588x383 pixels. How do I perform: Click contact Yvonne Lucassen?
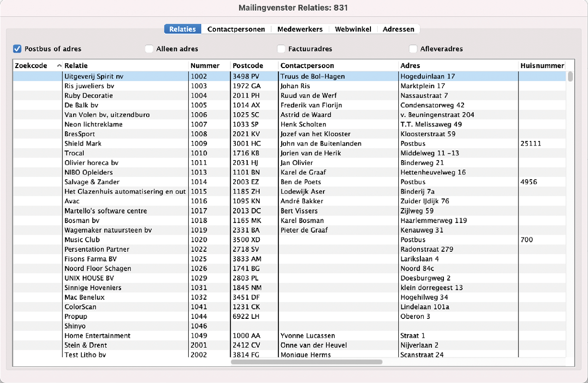(308, 335)
